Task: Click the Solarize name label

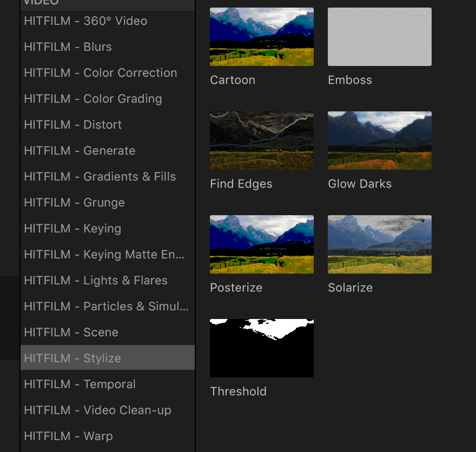Action: coord(351,288)
